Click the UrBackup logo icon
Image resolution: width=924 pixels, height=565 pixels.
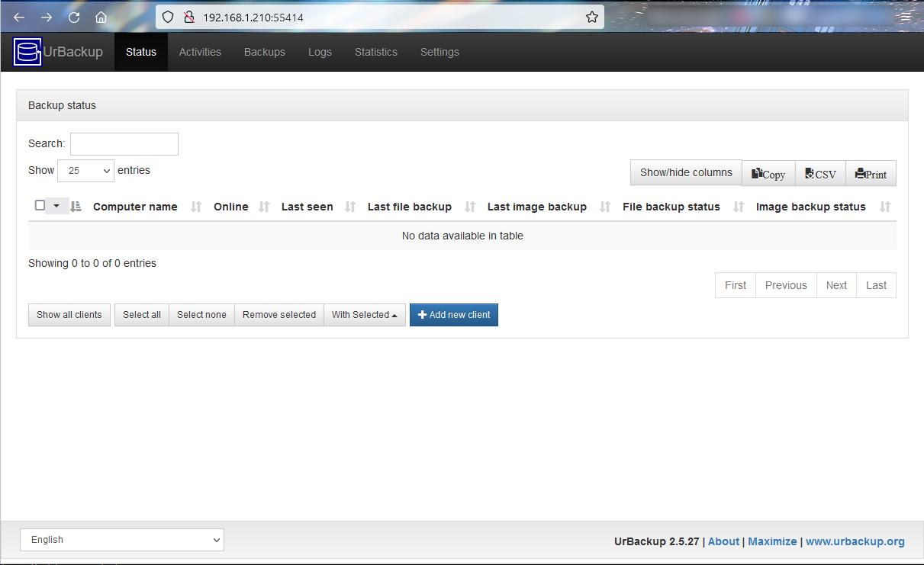(27, 53)
